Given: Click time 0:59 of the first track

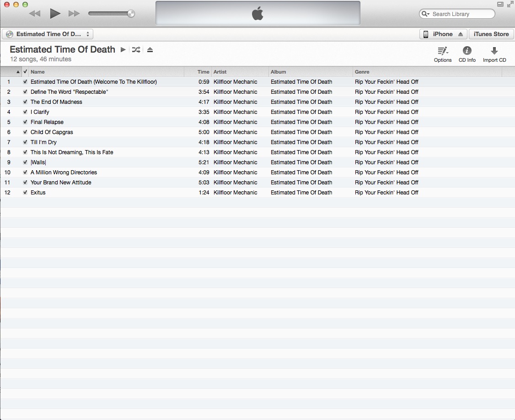Looking at the screenshot, I should (x=204, y=82).
